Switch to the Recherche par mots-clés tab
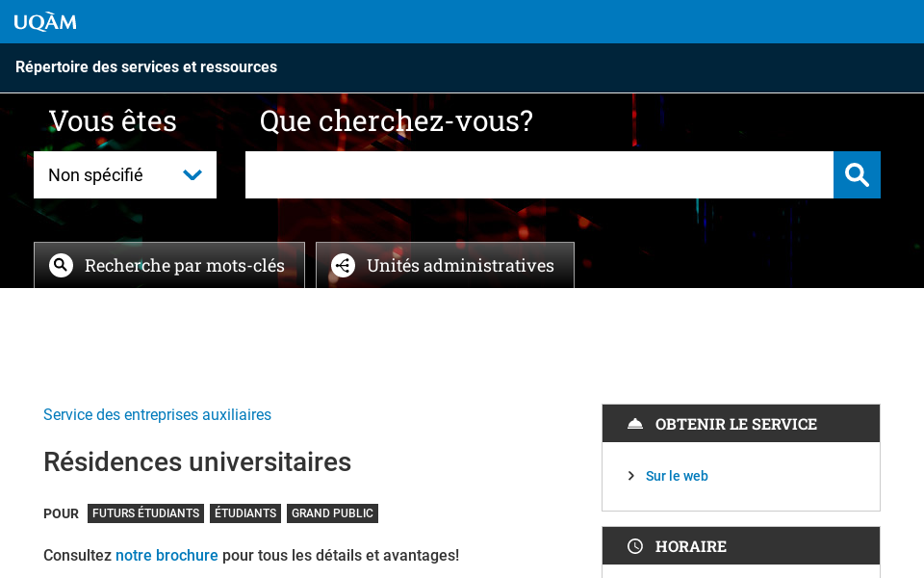924x578 pixels. click(x=169, y=265)
